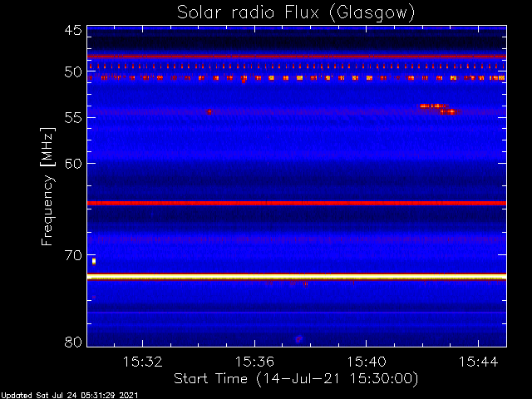Click the 50 frequency tick label
Screen dimensions: 532x399
(x=73, y=72)
